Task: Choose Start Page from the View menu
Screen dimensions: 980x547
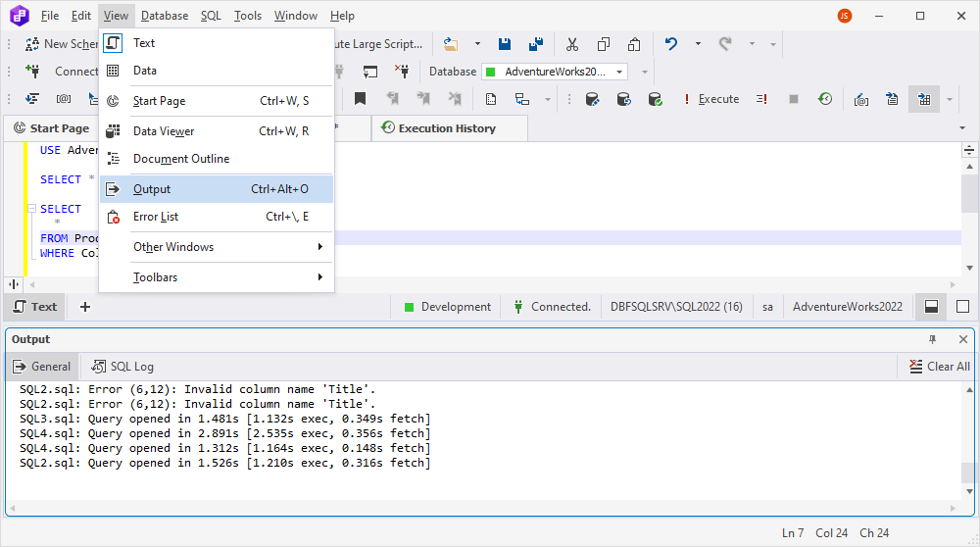Action: (217, 101)
